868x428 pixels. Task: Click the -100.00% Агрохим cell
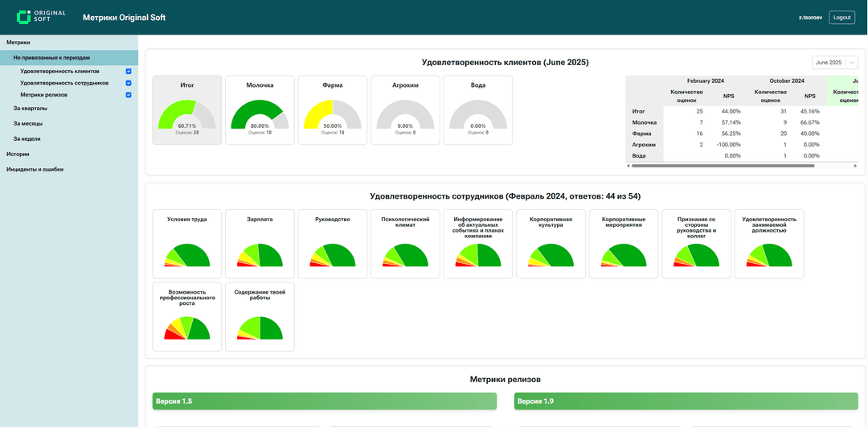[727, 145]
